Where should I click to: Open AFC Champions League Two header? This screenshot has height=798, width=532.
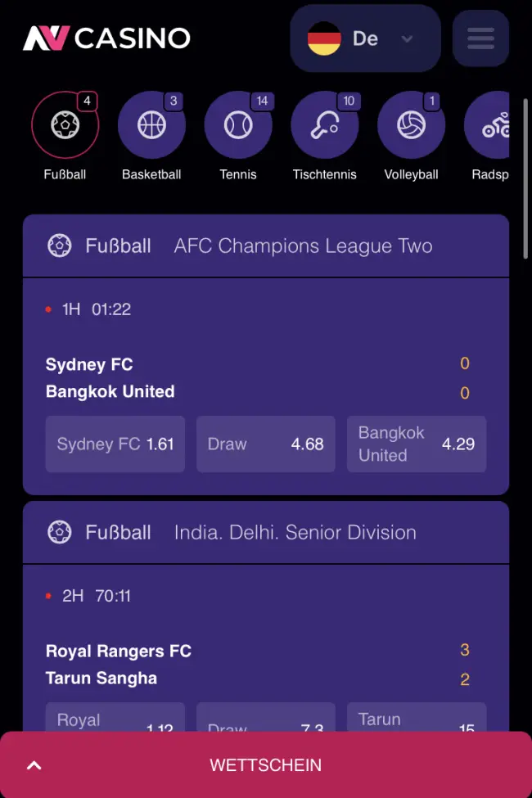pyautogui.click(x=266, y=246)
